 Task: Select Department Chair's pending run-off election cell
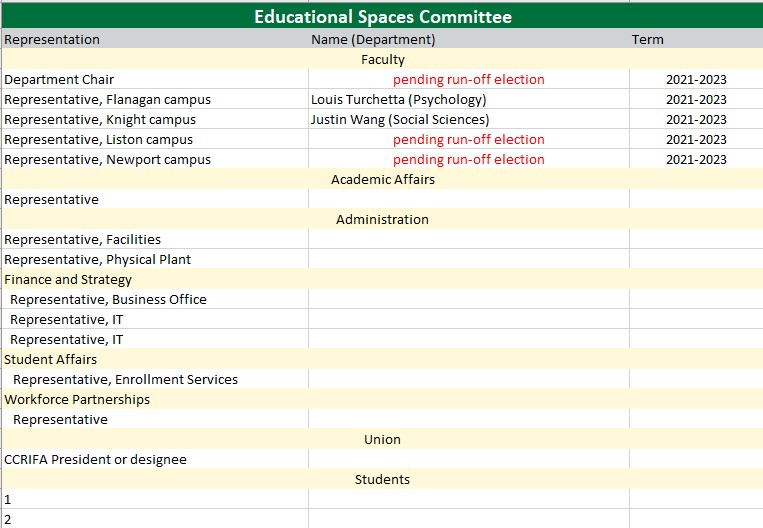(x=468, y=80)
